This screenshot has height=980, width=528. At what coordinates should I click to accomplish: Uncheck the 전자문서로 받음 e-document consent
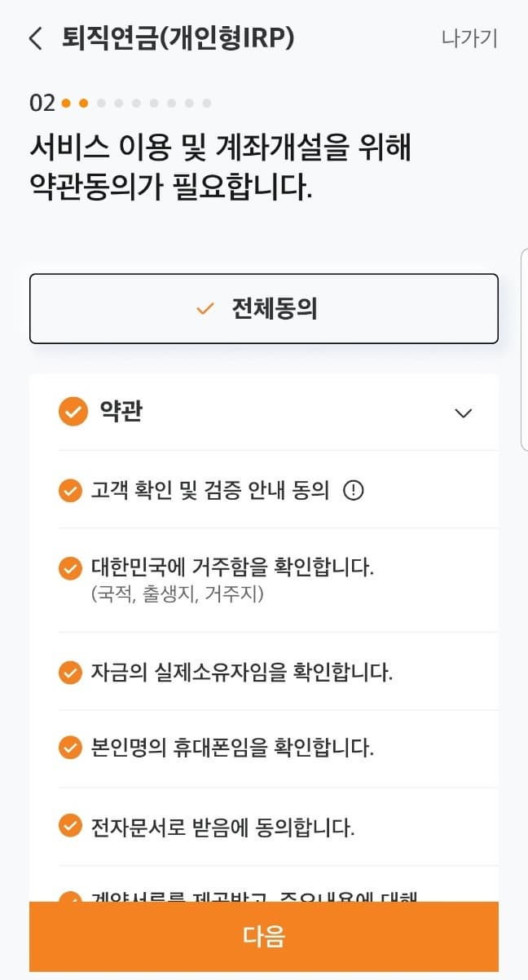coord(70,827)
